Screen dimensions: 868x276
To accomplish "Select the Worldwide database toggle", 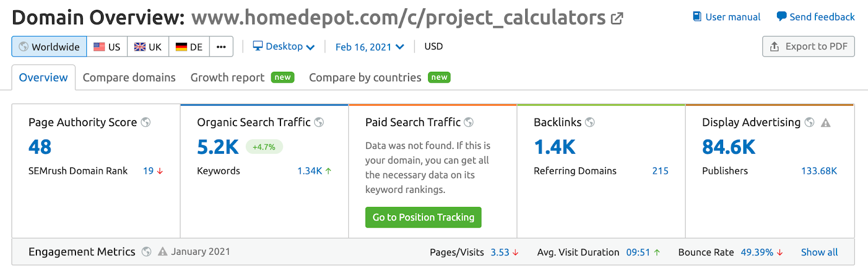I will 49,47.
